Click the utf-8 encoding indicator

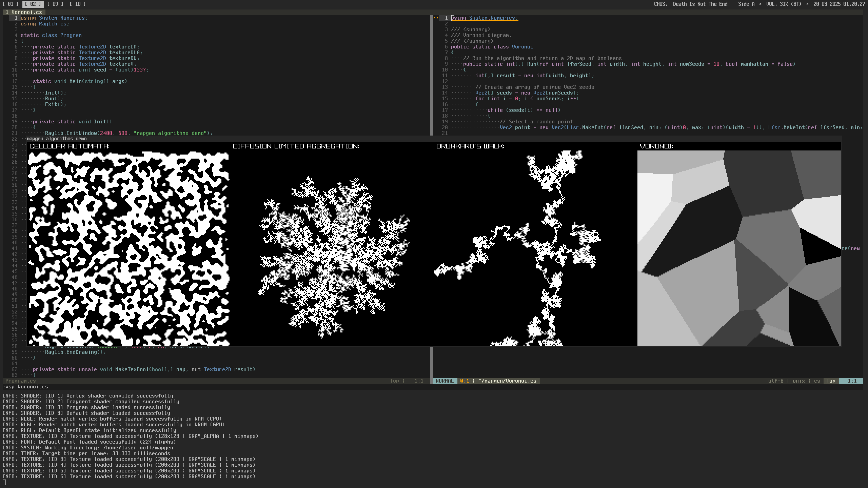(x=776, y=381)
